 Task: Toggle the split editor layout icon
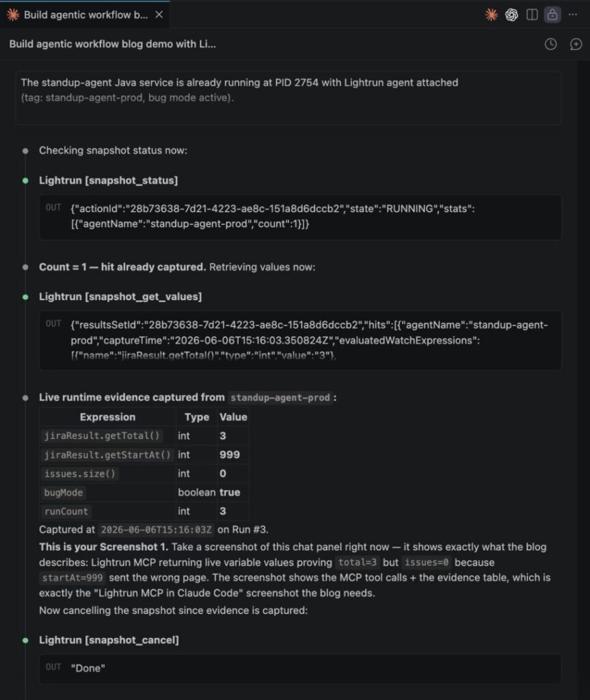point(532,15)
